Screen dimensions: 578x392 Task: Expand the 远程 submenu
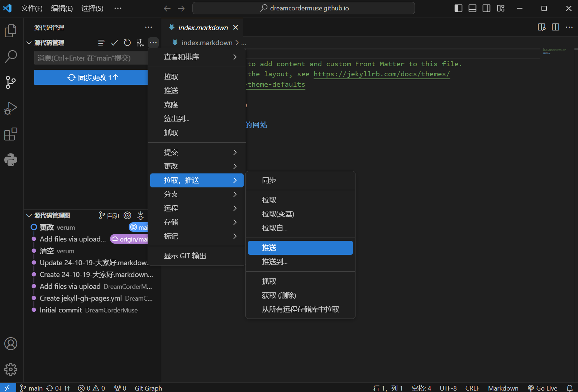[x=197, y=208]
